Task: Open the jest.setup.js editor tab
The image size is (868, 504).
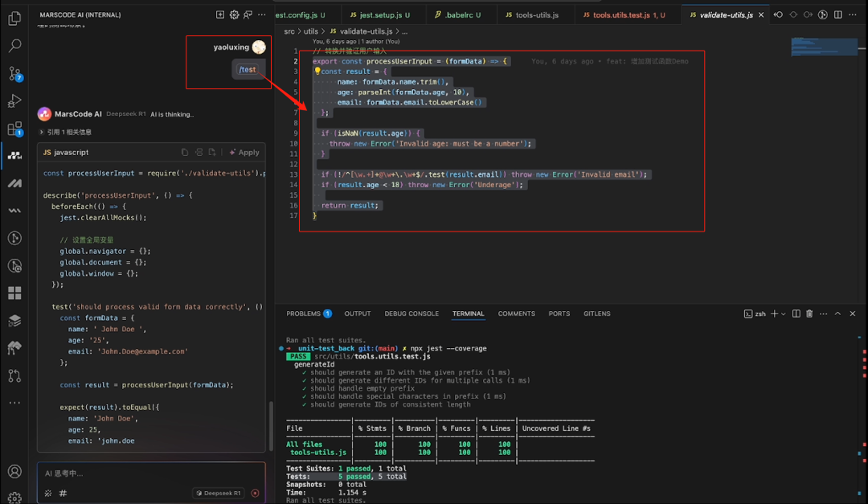Action: (379, 14)
